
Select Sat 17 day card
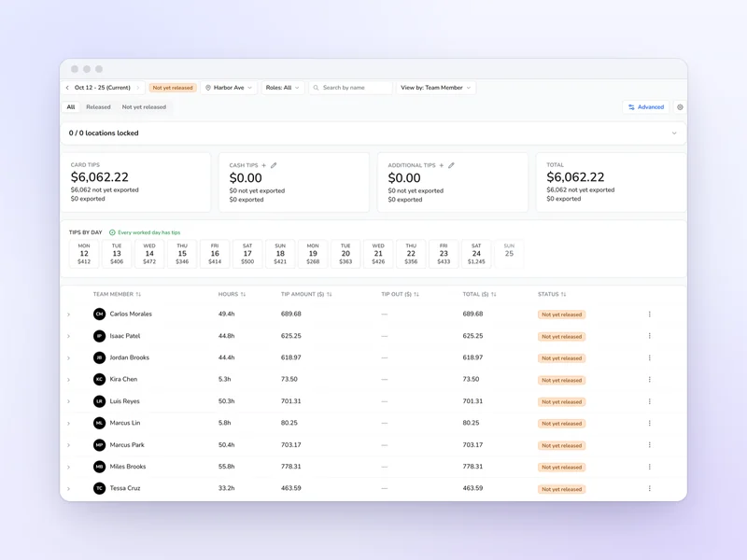pyautogui.click(x=247, y=254)
